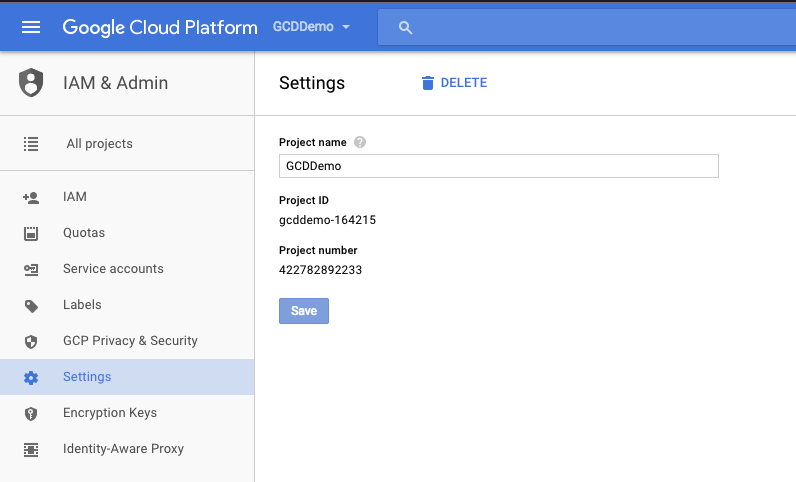Click the Project name text field
Screen dimensions: 796x482
498,166
